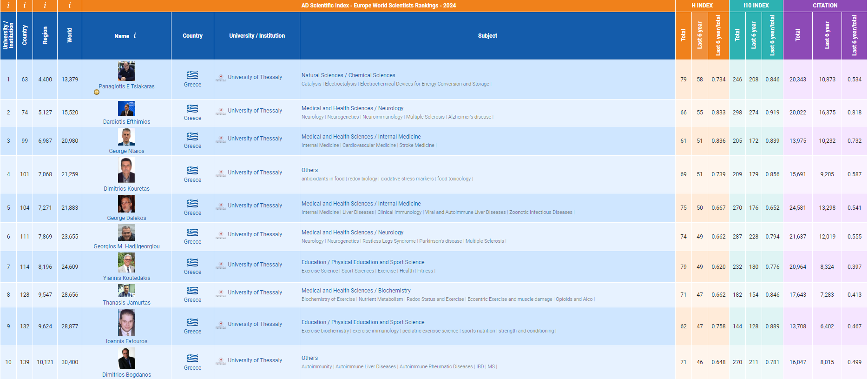Click Education / Physical Education subject for Yiannis Koutedakis
This screenshot has width=868, height=379.
363,262
